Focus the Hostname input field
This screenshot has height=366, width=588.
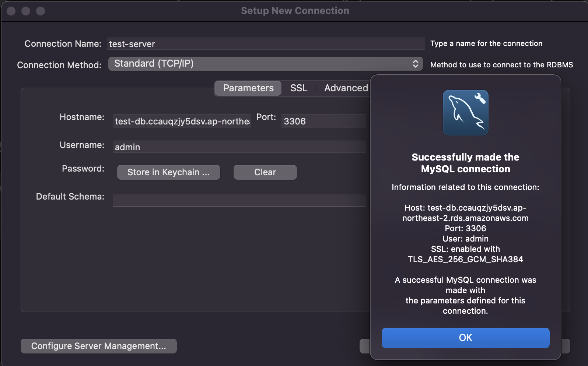pyautogui.click(x=182, y=121)
